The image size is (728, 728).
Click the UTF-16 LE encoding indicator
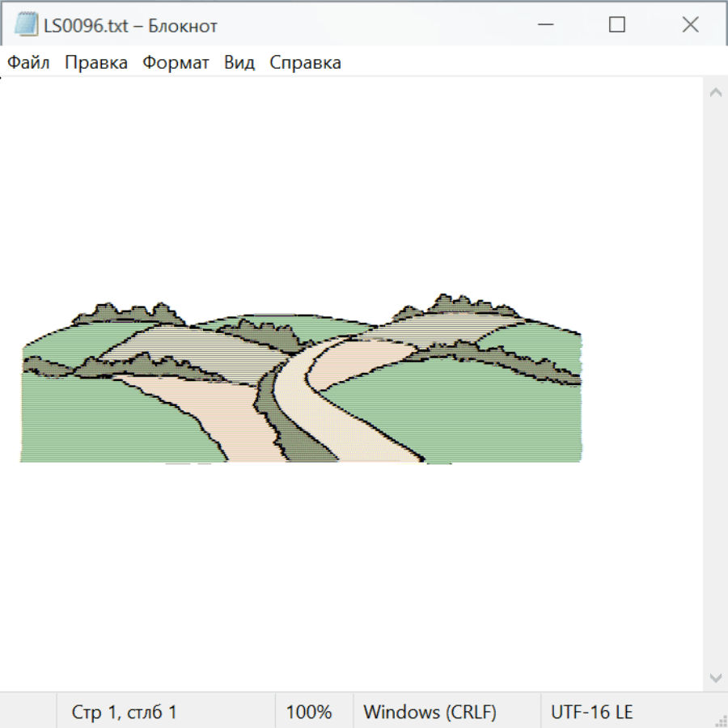[x=591, y=713]
